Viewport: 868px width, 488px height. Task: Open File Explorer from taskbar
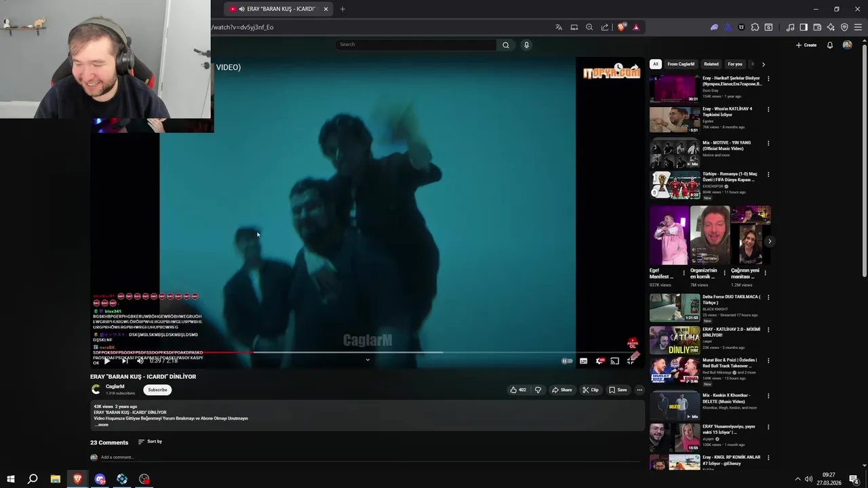55,479
